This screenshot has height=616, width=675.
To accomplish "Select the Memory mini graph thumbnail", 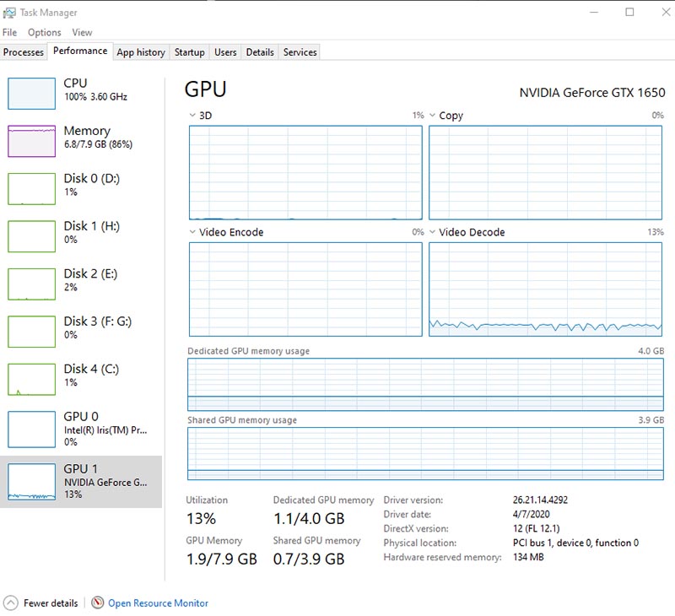I will click(x=31, y=141).
